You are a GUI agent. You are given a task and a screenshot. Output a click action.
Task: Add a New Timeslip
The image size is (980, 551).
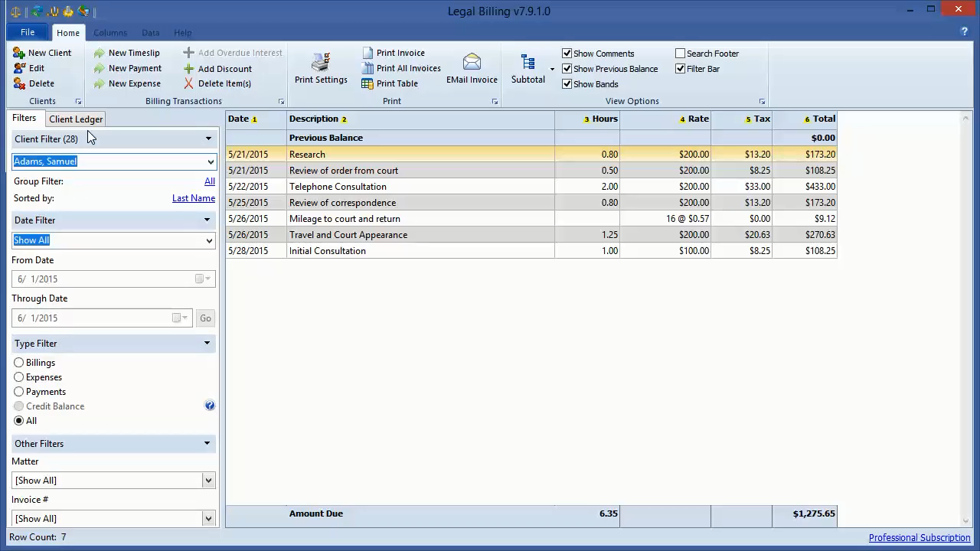coord(127,53)
